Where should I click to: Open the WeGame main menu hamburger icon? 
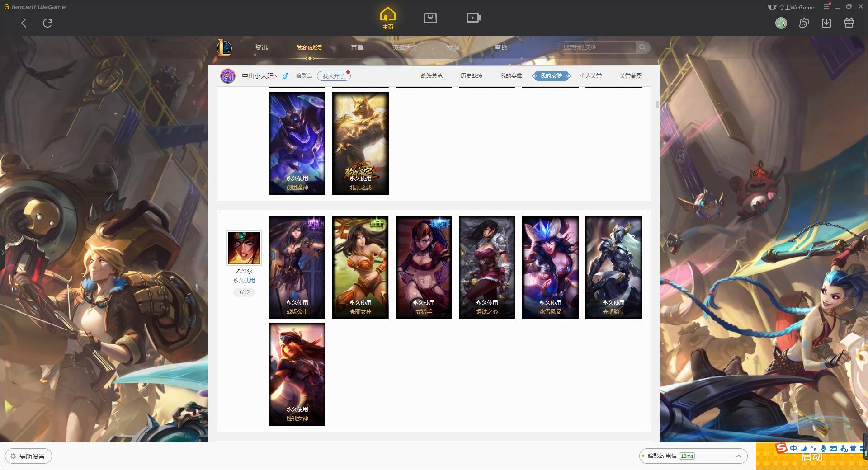(826, 7)
